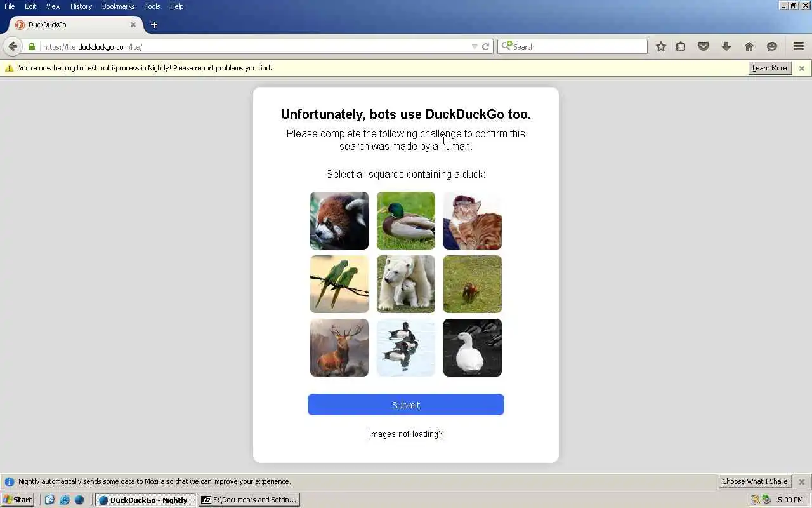
Task: Select the mallard duck on grass square
Action: click(x=406, y=220)
